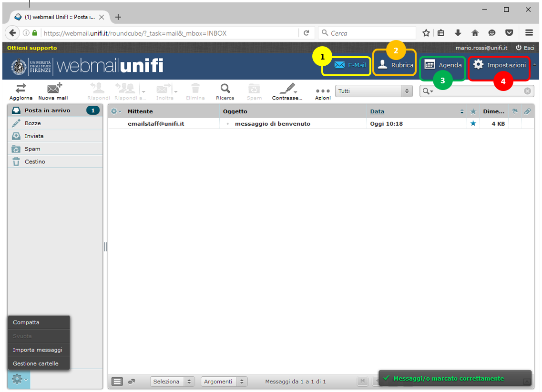Open the Seleziona dropdown
This screenshot has height=392, width=542.
(x=173, y=382)
